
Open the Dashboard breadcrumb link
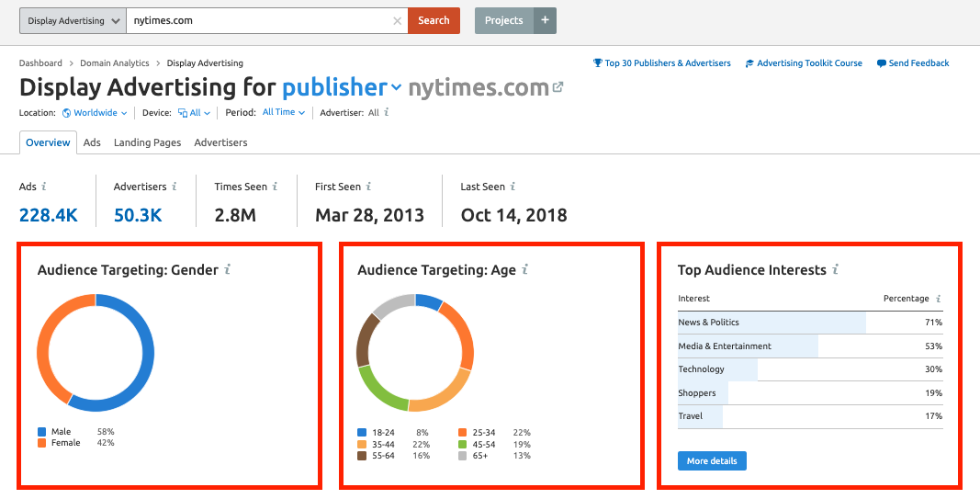[40, 63]
